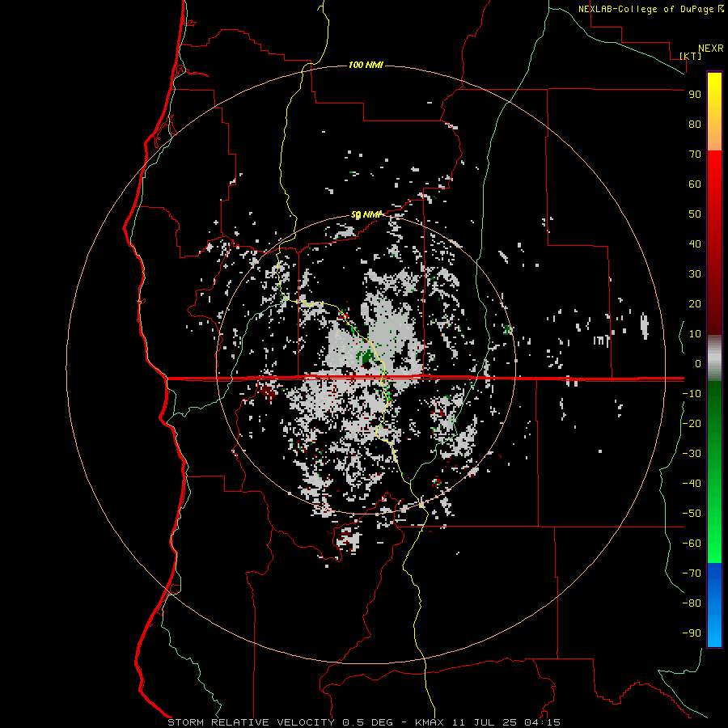This screenshot has height=728, width=728.
Task: Click the 10 value on the velocity scale
Action: pyautogui.click(x=695, y=334)
